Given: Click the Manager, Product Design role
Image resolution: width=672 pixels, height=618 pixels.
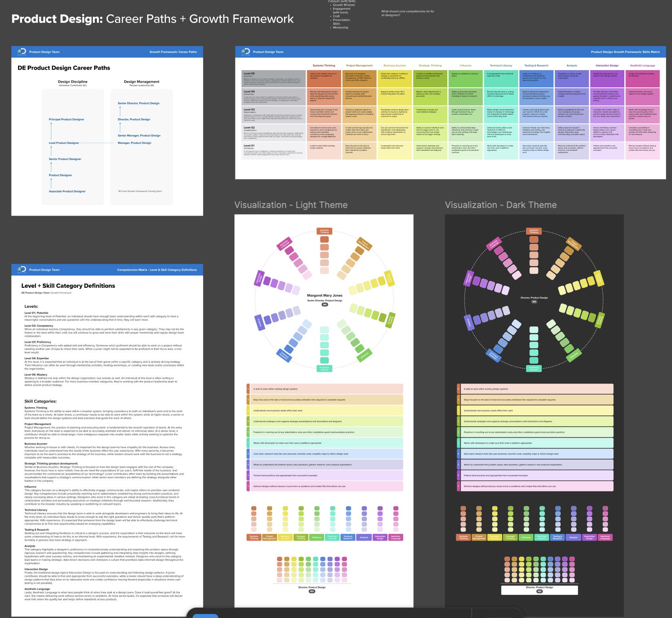Looking at the screenshot, I should pos(135,143).
